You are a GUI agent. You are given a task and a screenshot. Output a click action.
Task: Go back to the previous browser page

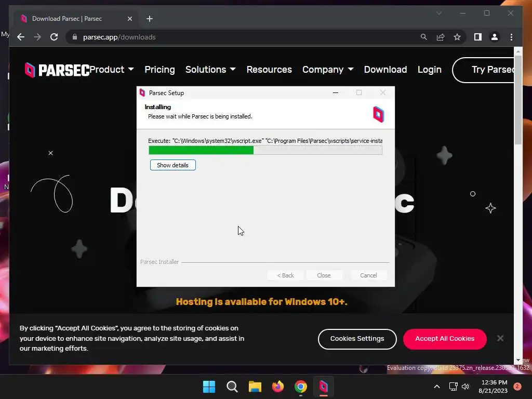[x=21, y=37]
